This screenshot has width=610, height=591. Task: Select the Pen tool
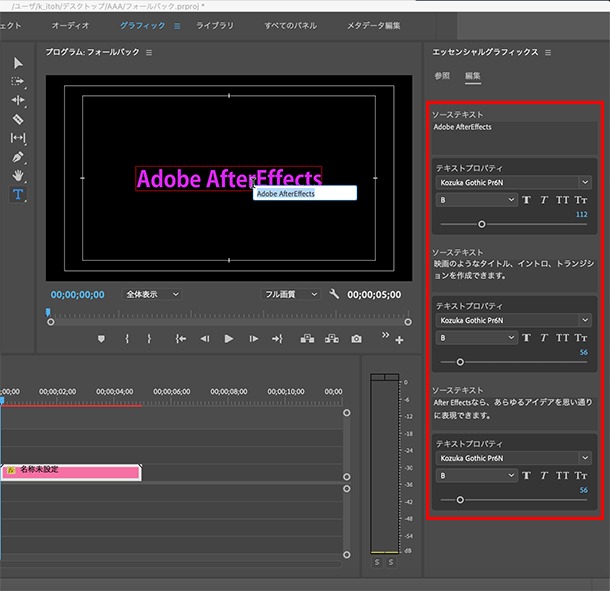coord(18,157)
